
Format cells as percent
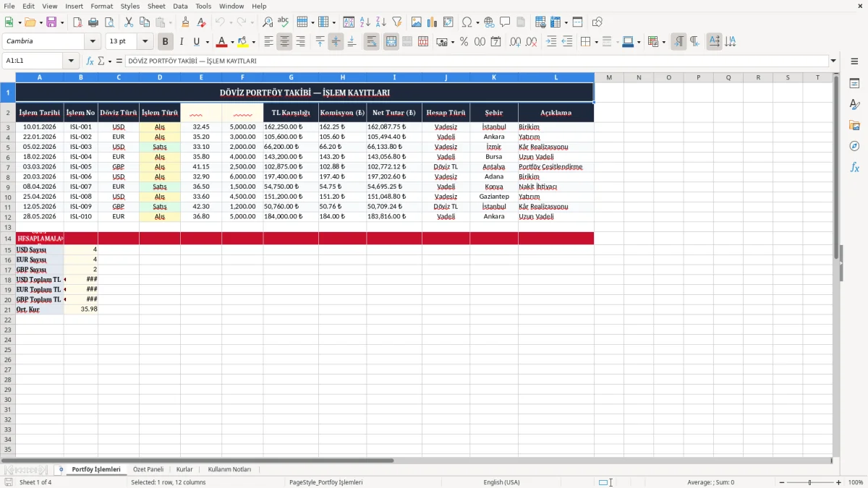[464, 42]
